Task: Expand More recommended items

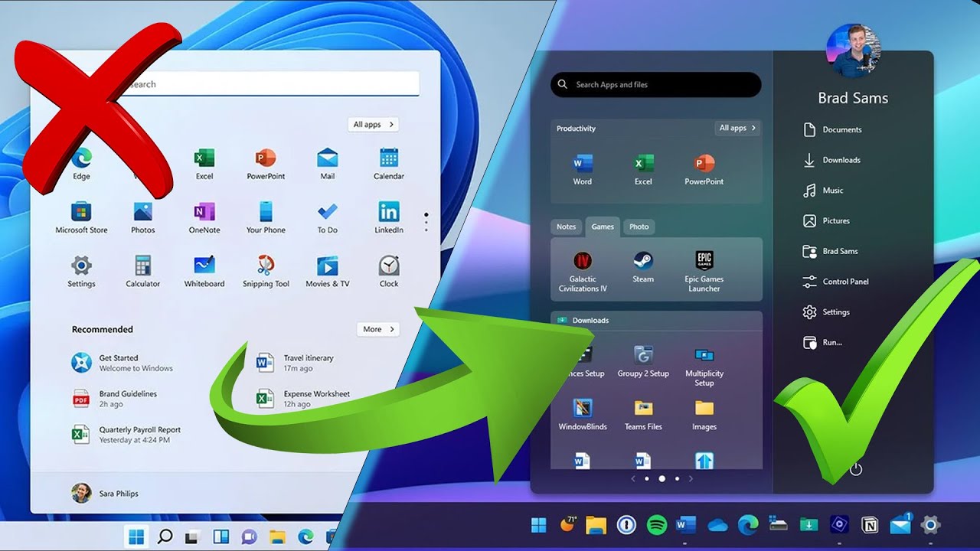Action: pyautogui.click(x=378, y=329)
